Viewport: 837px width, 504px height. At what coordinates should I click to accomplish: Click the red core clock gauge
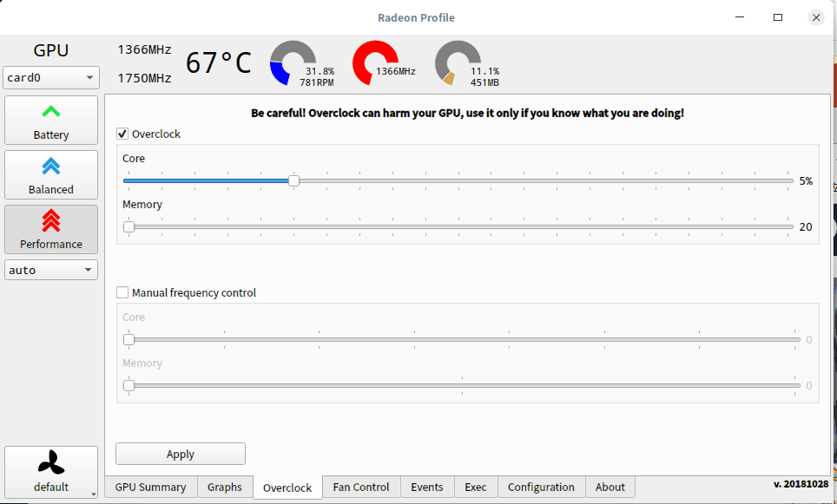click(375, 63)
